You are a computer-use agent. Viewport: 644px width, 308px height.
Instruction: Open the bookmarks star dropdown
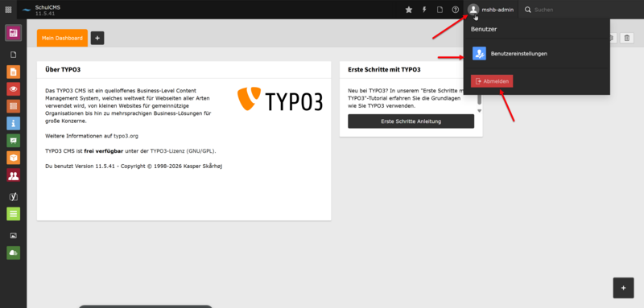click(x=409, y=10)
